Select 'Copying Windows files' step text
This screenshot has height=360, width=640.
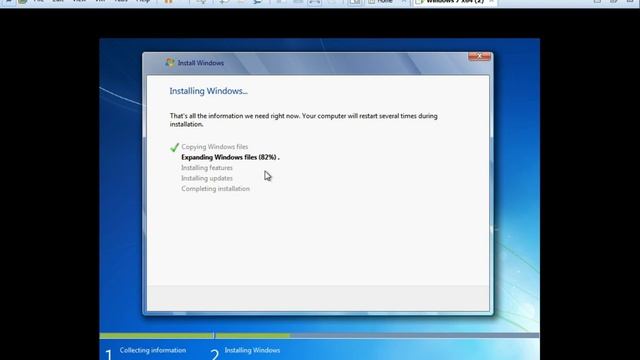pos(215,147)
